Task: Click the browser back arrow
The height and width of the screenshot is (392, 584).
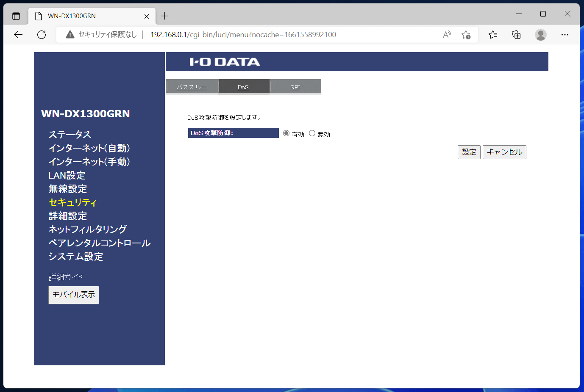Action: click(18, 35)
